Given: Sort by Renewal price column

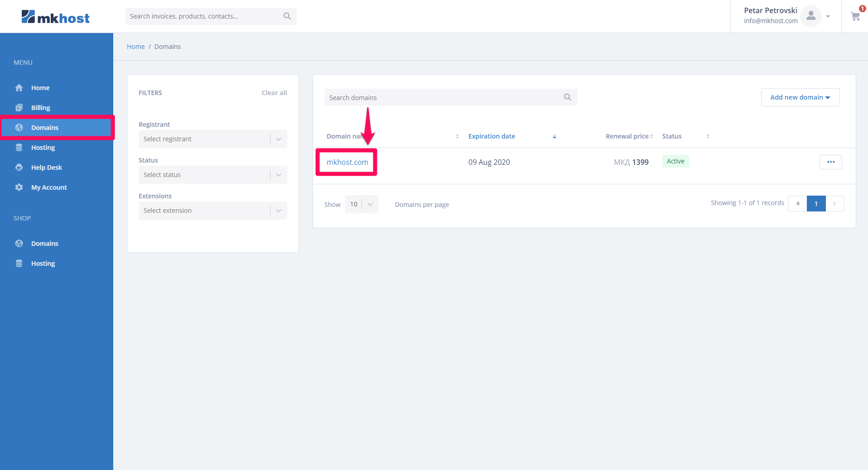Looking at the screenshot, I should [x=627, y=136].
